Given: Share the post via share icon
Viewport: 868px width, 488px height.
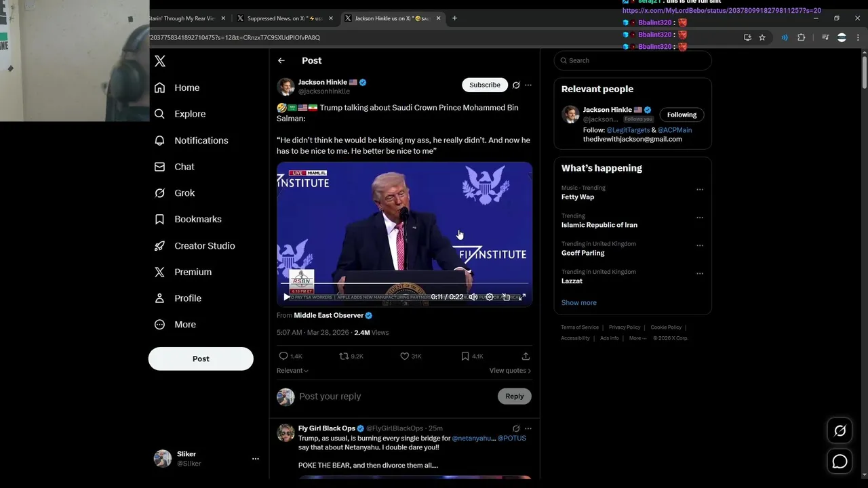Looking at the screenshot, I should pos(526,356).
